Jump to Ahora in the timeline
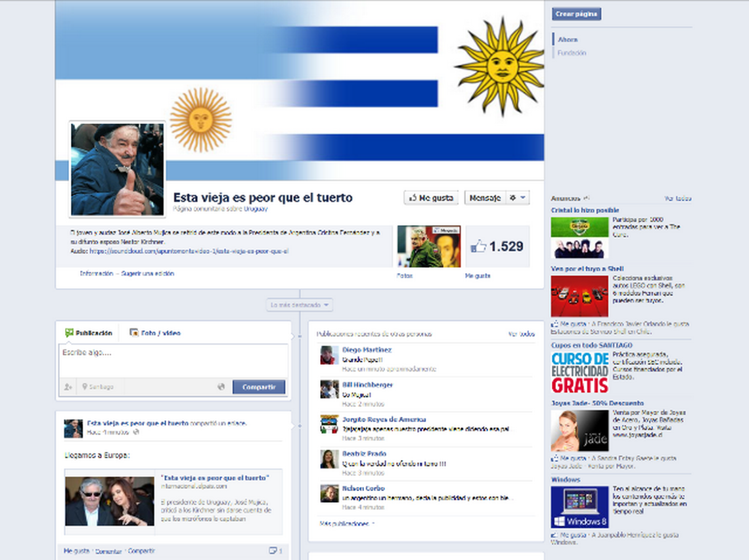 [x=568, y=39]
